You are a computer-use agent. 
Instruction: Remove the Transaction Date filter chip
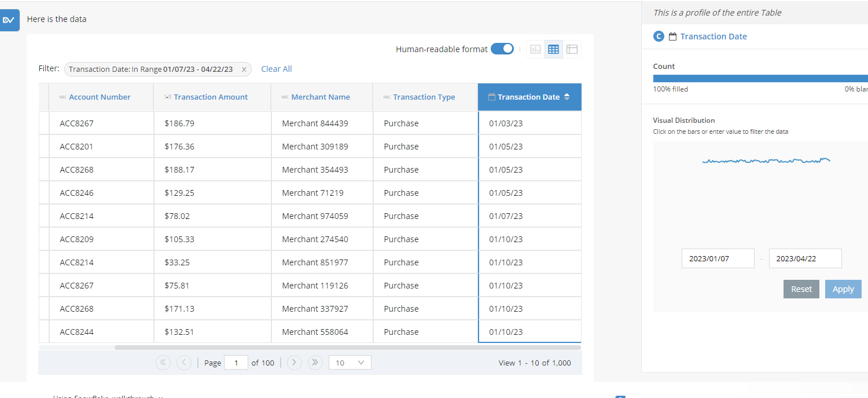pos(244,70)
